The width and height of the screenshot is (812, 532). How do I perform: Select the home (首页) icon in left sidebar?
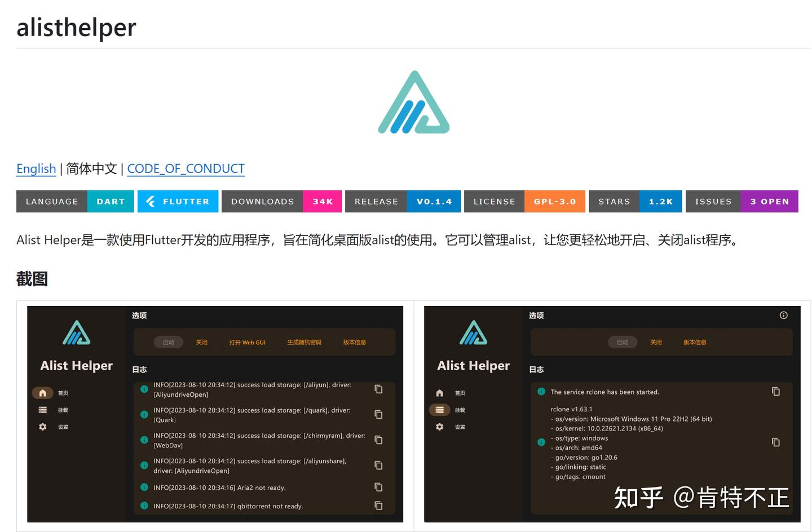pos(42,393)
